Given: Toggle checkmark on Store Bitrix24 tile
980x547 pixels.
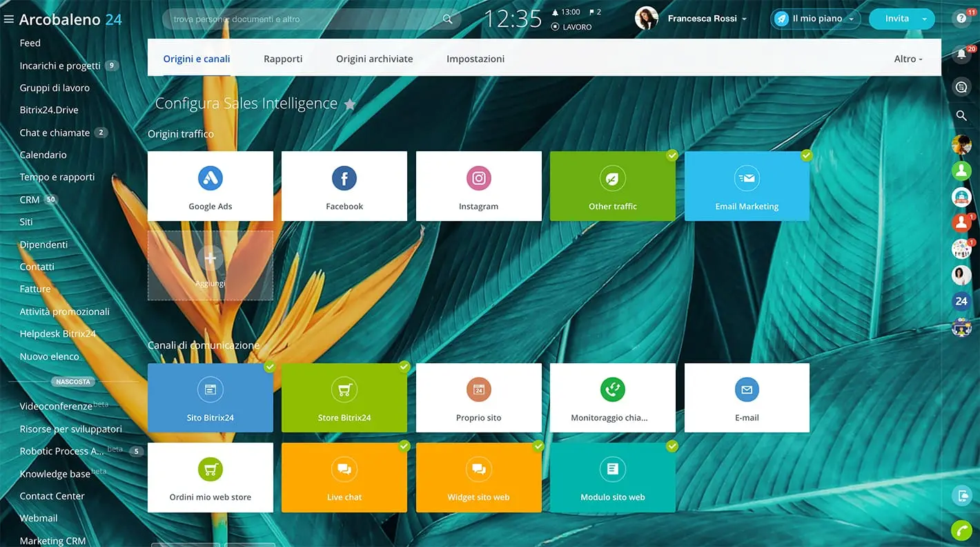Looking at the screenshot, I should 404,367.
